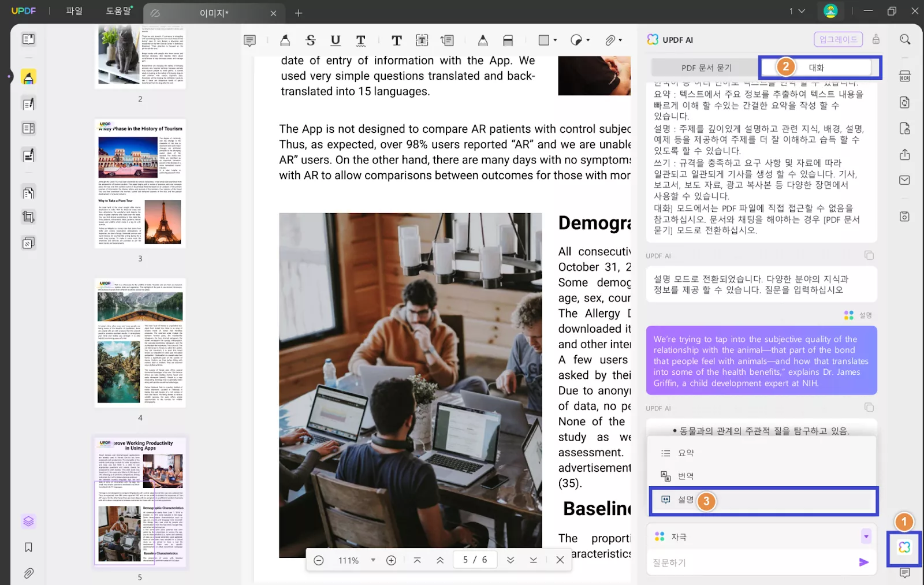Go to last page arrow
Viewport: 924px width, 585px height.
pos(533,560)
